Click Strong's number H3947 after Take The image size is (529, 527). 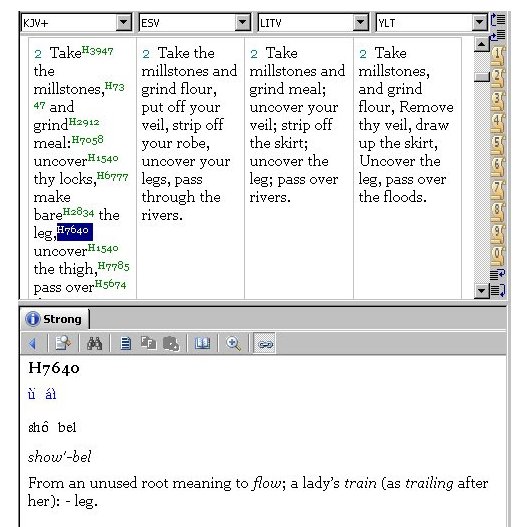point(98,51)
